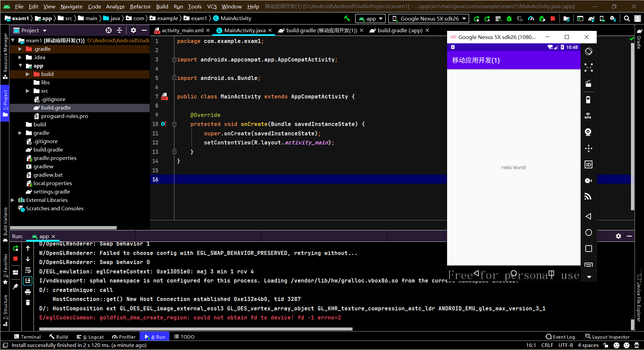
Task: Open the VCS menu
Action: (x=212, y=6)
